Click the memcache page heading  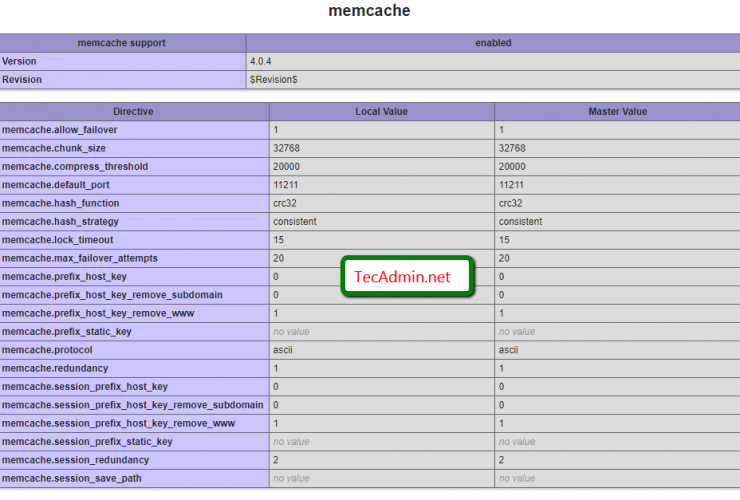(x=369, y=12)
